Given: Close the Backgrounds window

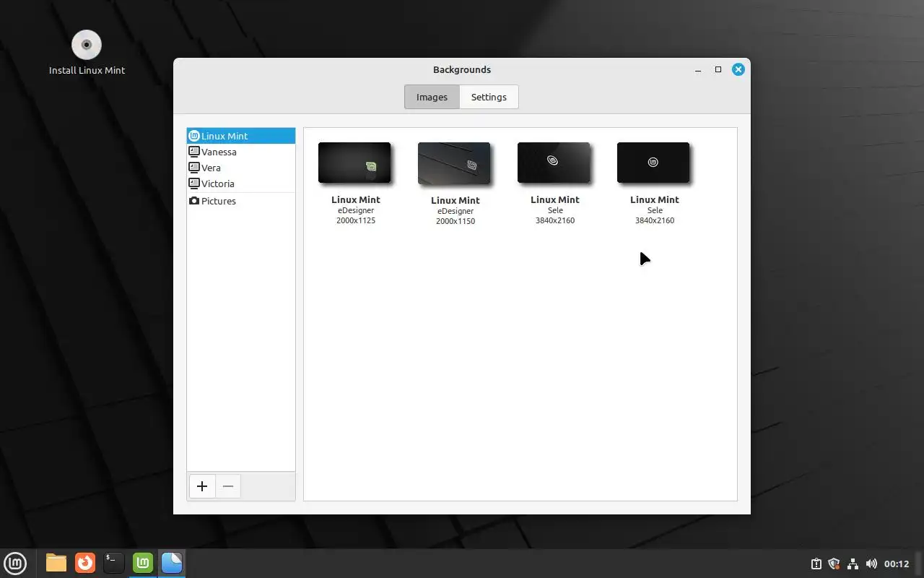Looking at the screenshot, I should (x=738, y=69).
